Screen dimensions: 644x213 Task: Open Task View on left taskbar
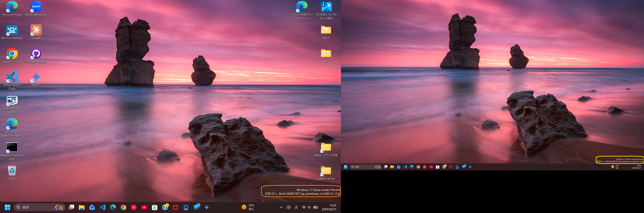(71, 207)
